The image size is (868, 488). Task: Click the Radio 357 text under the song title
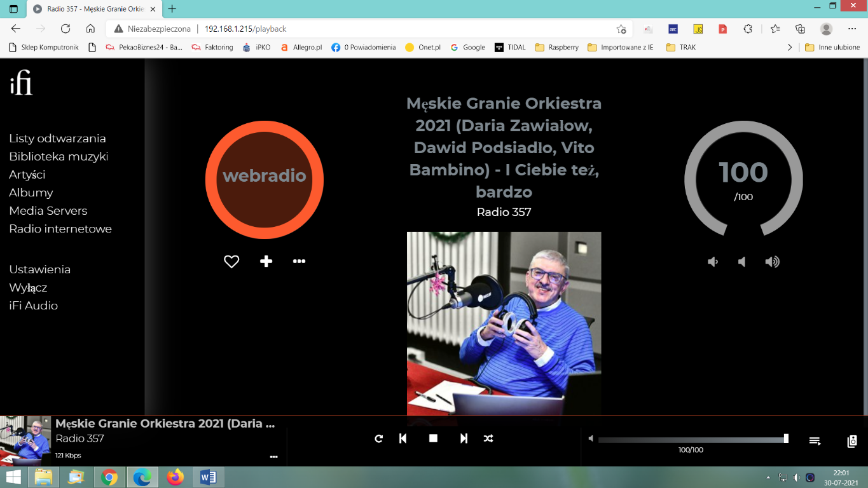pyautogui.click(x=504, y=212)
